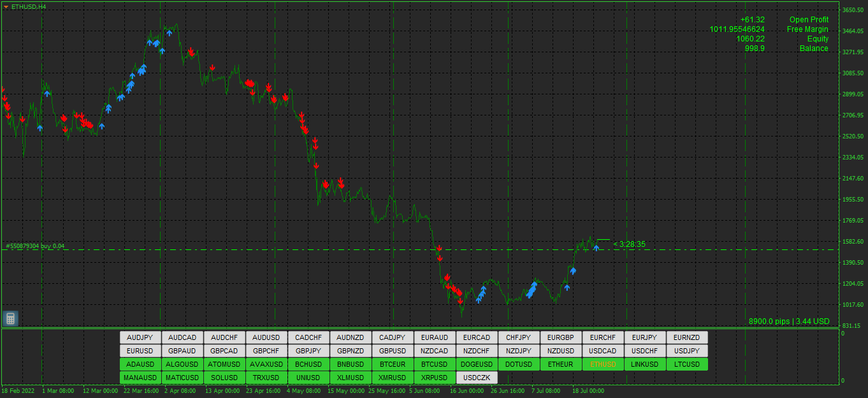Switch chart to EURJPY
The width and height of the screenshot is (868, 398).
click(x=644, y=337)
